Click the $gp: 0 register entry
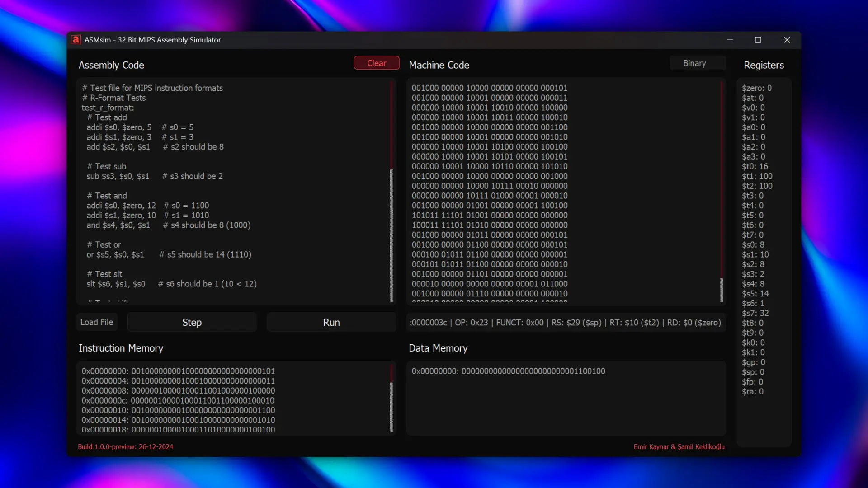 pos(754,362)
